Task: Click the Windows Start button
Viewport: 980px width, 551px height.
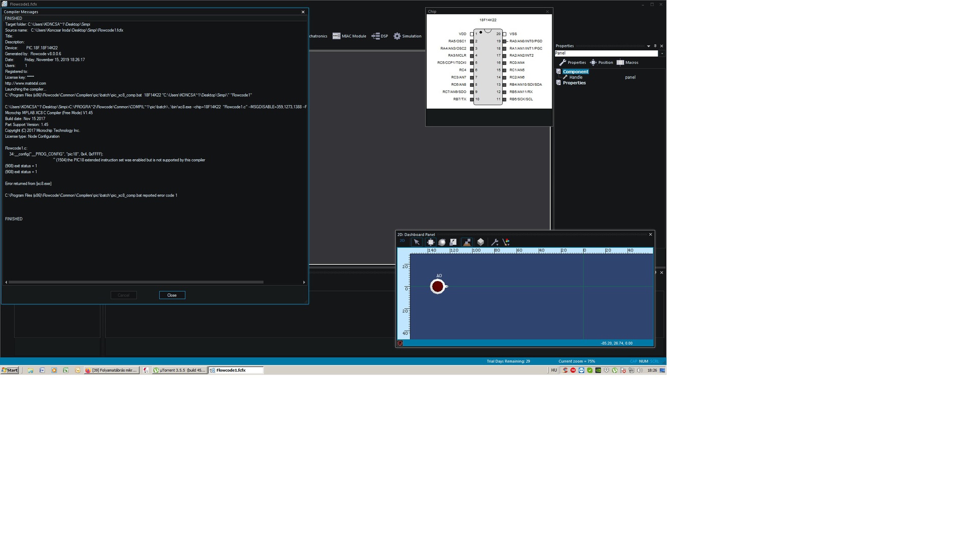Action: click(x=10, y=370)
